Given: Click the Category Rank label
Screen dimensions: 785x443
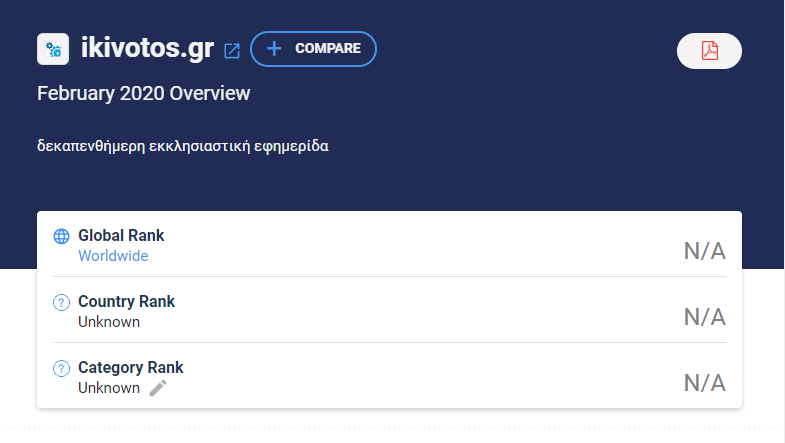Looking at the screenshot, I should point(131,367).
